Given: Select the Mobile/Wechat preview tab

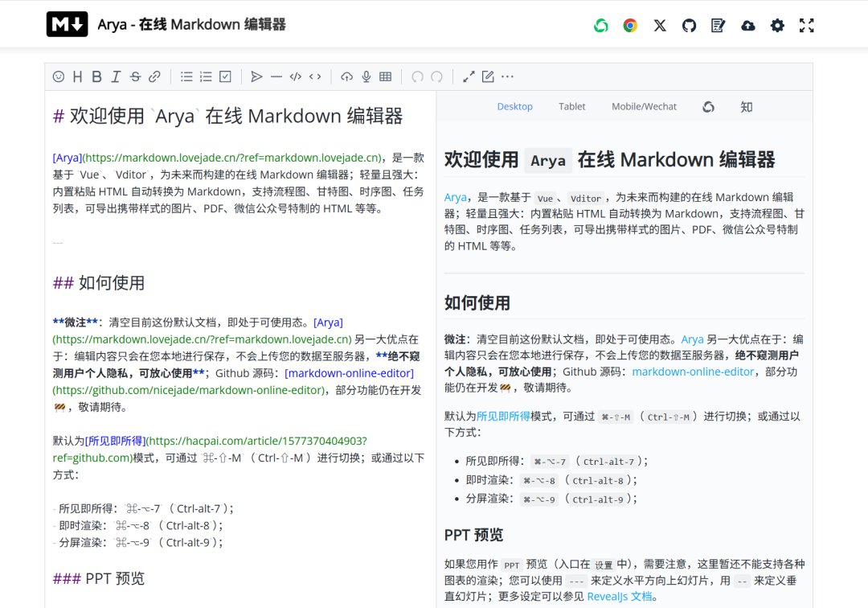Looking at the screenshot, I should tap(644, 106).
